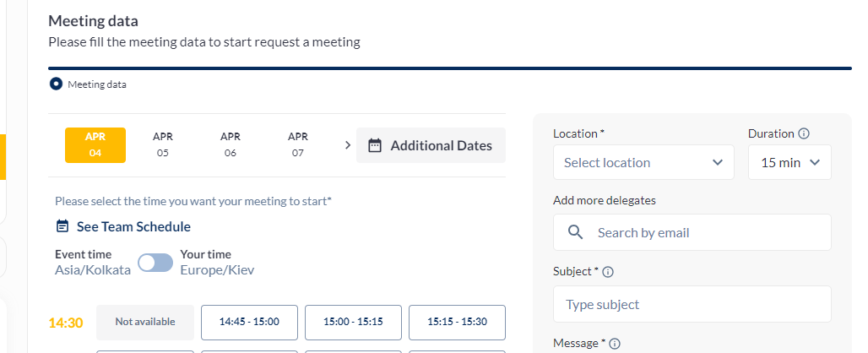Click the schedule icon beside See Team Schedule
Image resolution: width=868 pixels, height=353 pixels.
pos(62,226)
